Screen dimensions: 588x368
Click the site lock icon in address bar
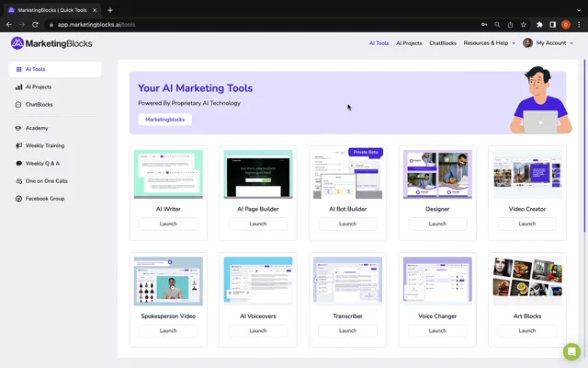point(51,25)
